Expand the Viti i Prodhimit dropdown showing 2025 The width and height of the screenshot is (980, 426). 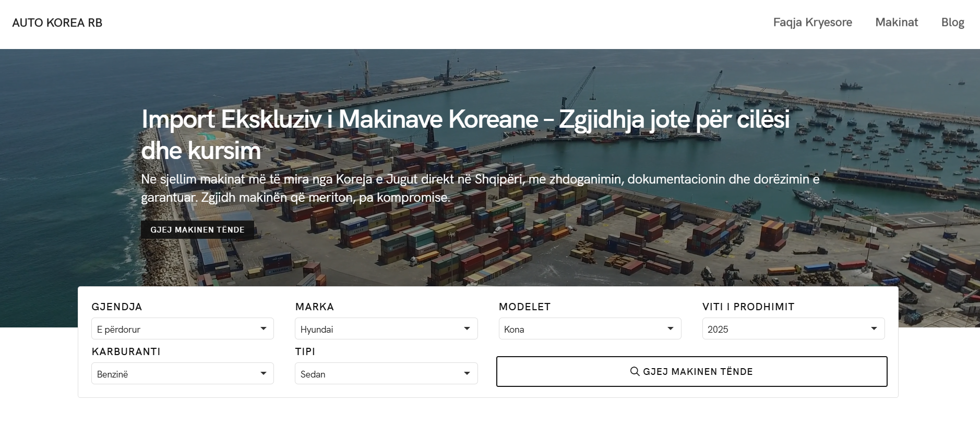pyautogui.click(x=793, y=328)
